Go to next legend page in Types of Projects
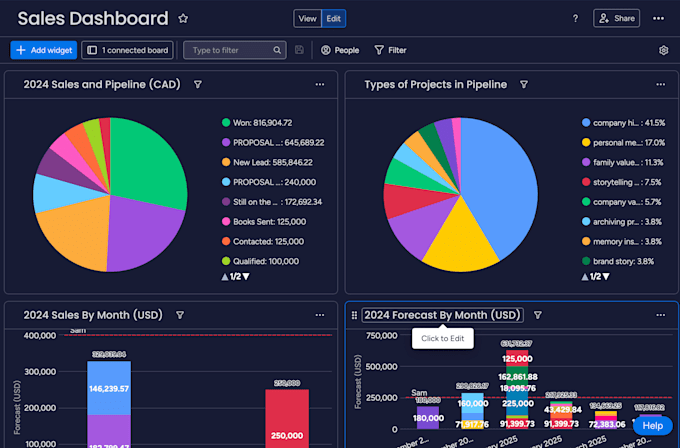Screen dimensions: 680x448 pos(606,277)
